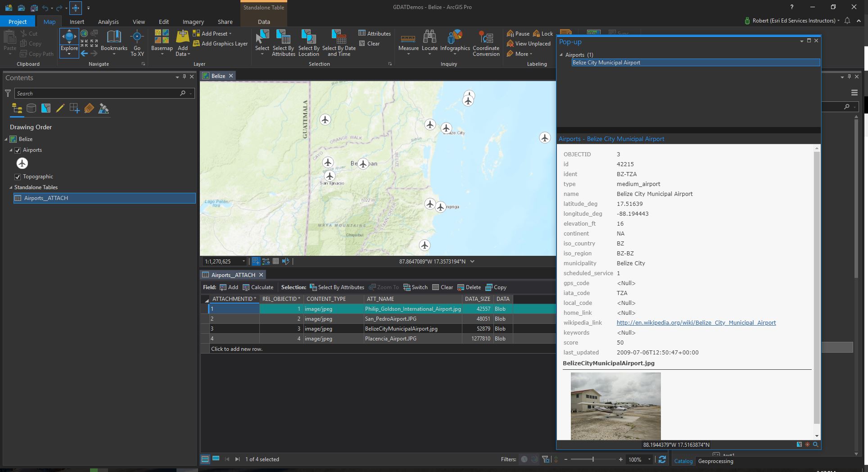Image resolution: width=868 pixels, height=472 pixels.
Task: Open Bookmarks gallery
Action: 114,43
